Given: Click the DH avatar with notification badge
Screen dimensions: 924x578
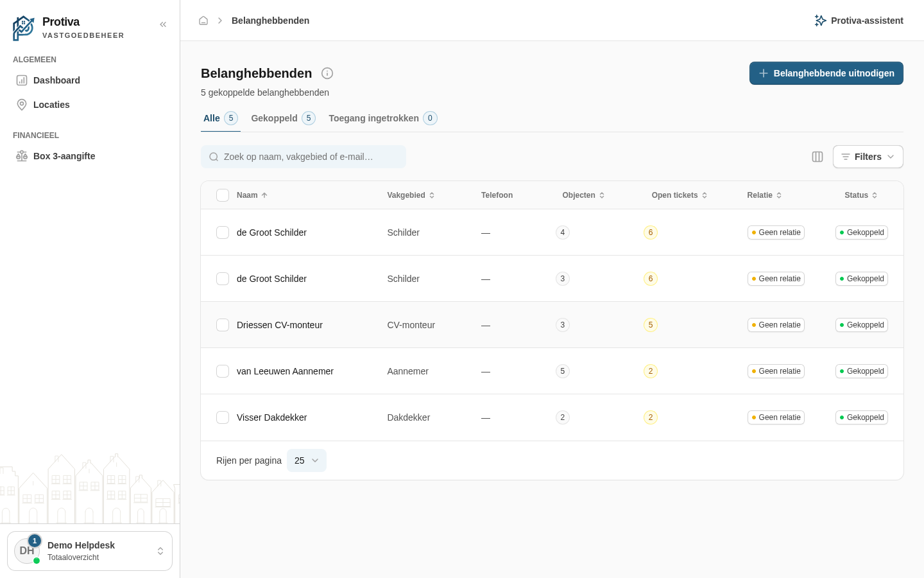Looking at the screenshot, I should (28, 550).
